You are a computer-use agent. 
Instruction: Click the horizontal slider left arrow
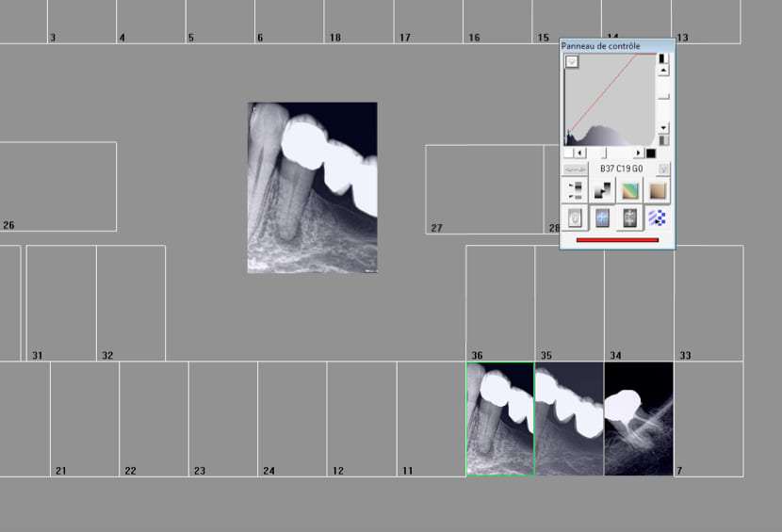point(579,153)
